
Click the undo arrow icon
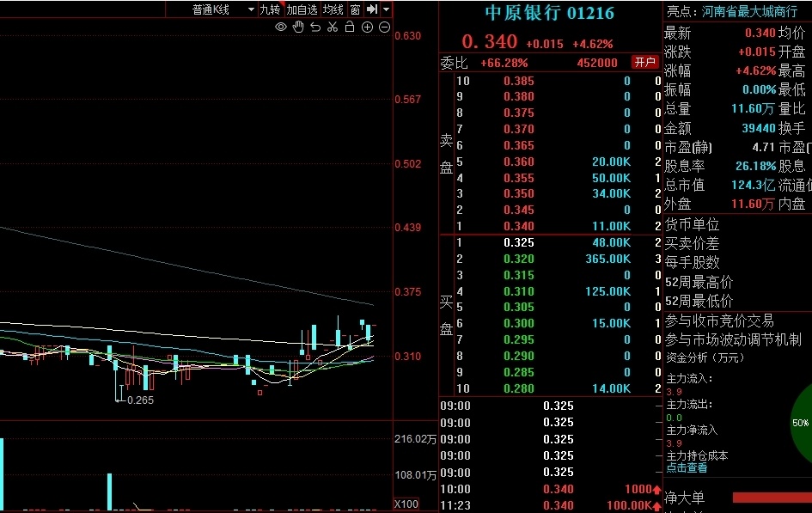pos(315,27)
